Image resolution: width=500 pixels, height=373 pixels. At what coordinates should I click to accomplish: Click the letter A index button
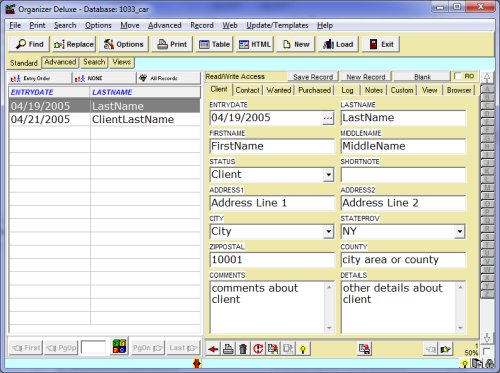(487, 89)
